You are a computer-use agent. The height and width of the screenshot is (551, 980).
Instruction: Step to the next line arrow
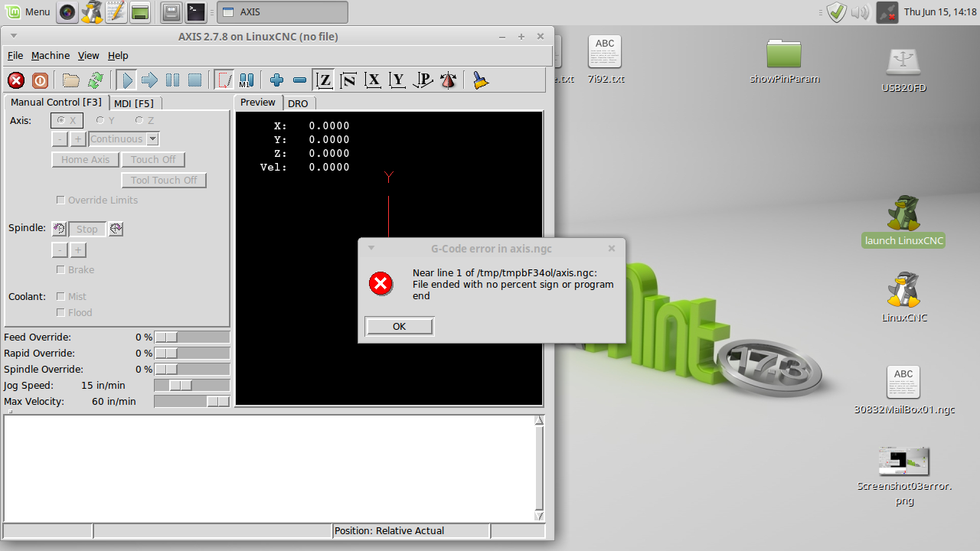pos(149,80)
